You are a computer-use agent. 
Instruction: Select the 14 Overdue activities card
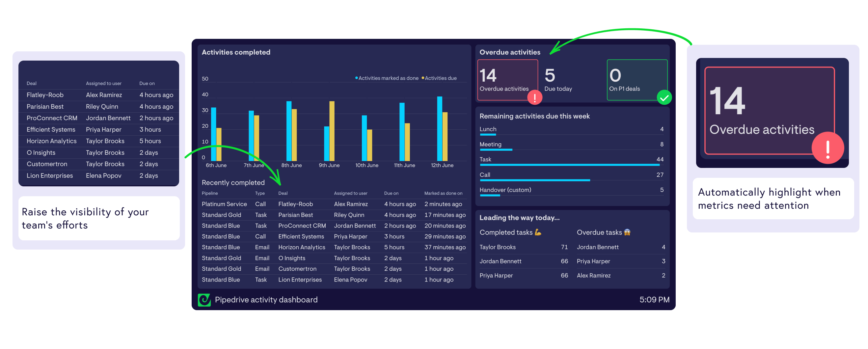coord(507,80)
